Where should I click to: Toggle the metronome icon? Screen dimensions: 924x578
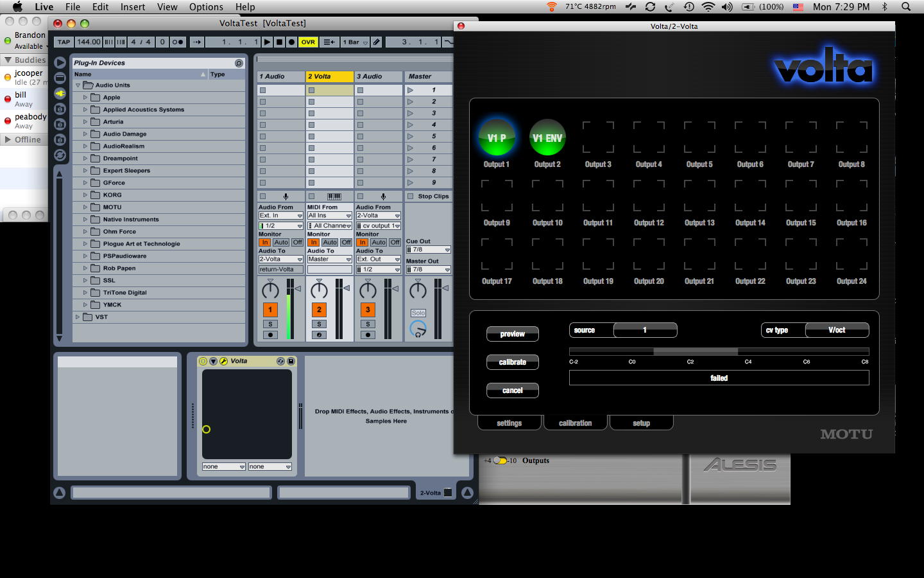tap(178, 42)
